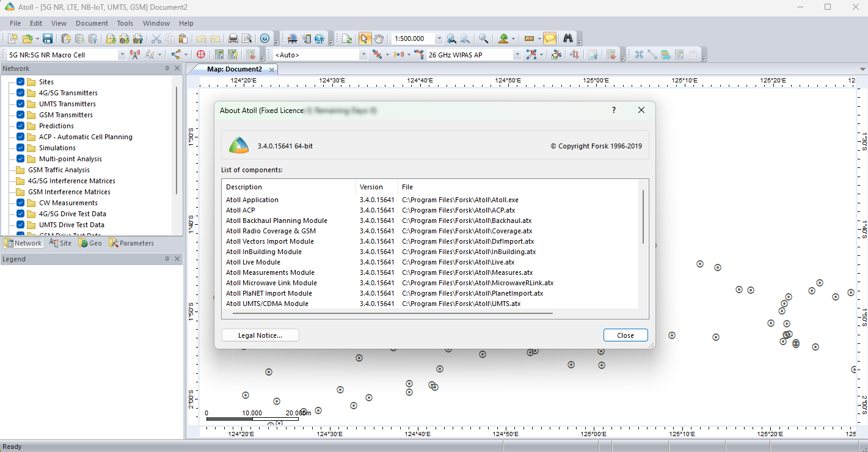
Task: Open the dropdown arrow next to the open folder icon
Action: click(37, 38)
